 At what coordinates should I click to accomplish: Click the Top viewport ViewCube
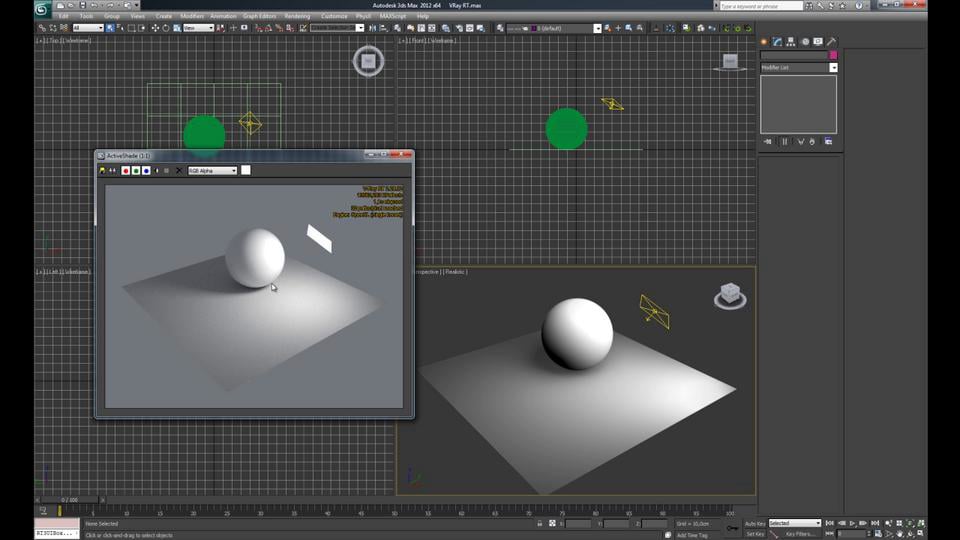tap(368, 61)
